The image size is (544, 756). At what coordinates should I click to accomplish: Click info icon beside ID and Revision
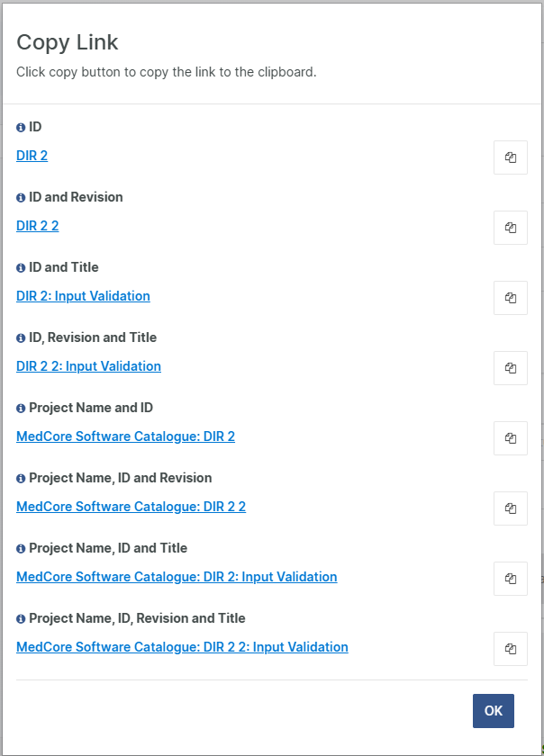pyautogui.click(x=21, y=198)
